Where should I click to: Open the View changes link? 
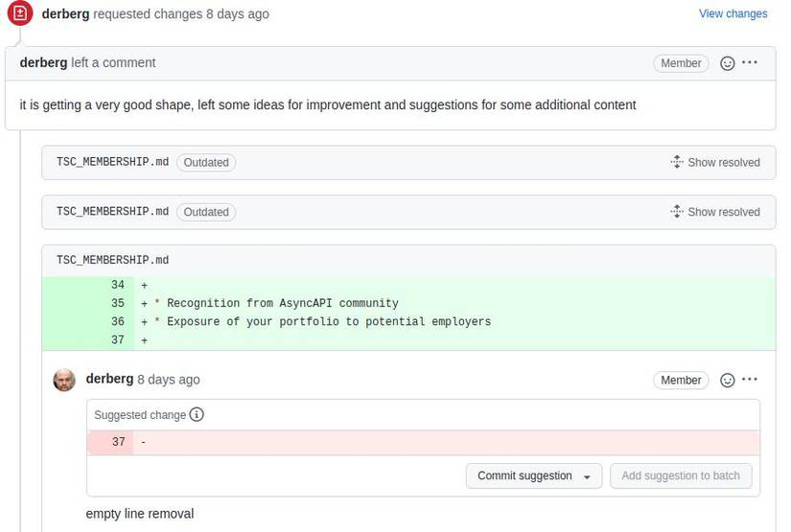733,14
